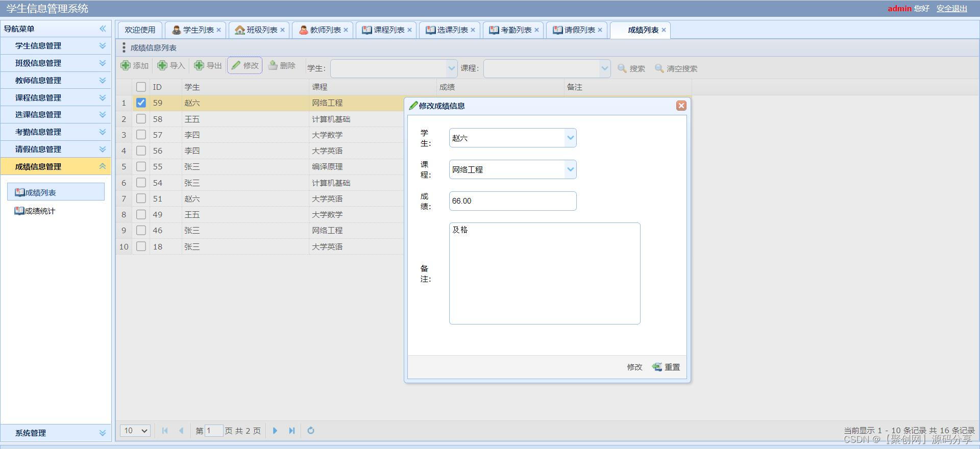This screenshot has height=449, width=980.
Task: Close the 学生列表 tab with its x
Action: [x=219, y=30]
